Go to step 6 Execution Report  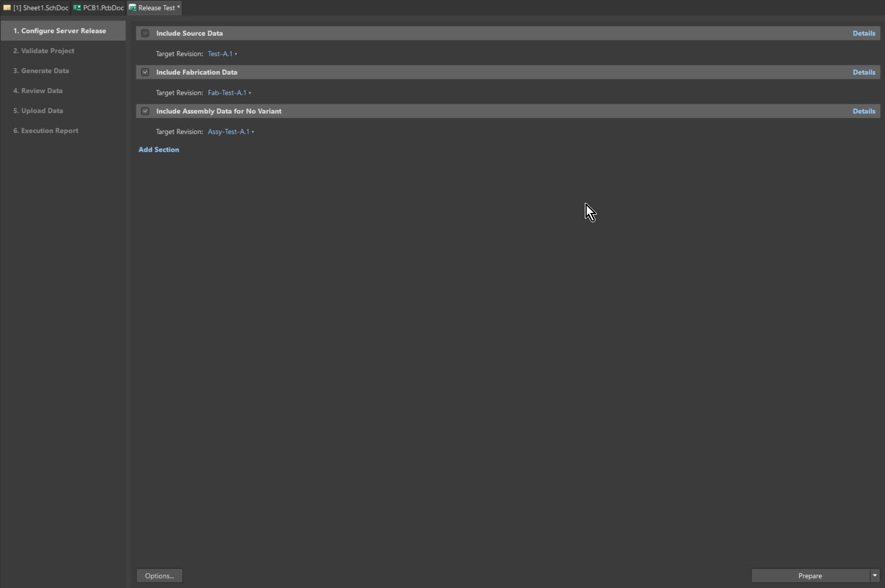(x=63, y=130)
